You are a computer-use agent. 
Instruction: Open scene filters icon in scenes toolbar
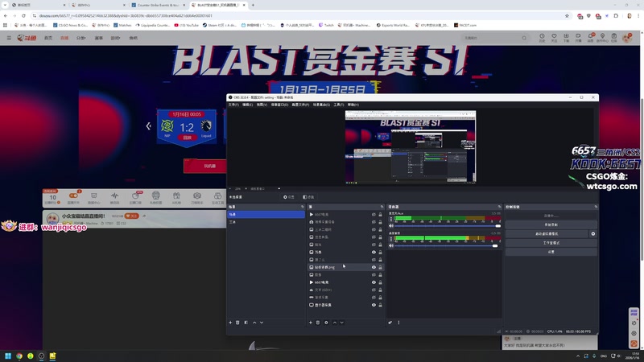(246, 323)
